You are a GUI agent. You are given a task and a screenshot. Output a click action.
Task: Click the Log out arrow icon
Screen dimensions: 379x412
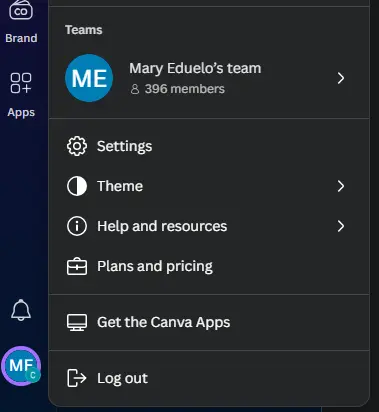[x=77, y=378]
